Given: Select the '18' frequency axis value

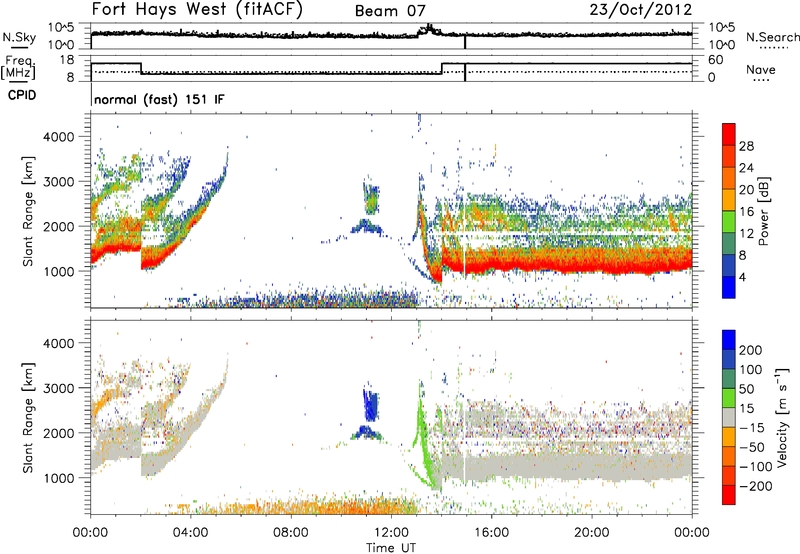Looking at the screenshot, I should (67, 60).
